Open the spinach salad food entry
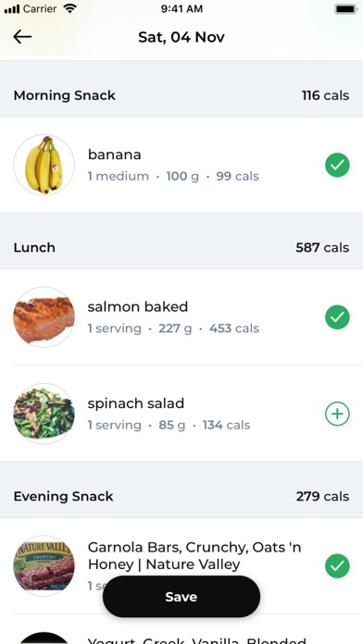Screen dimensions: 363x644 (x=181, y=414)
